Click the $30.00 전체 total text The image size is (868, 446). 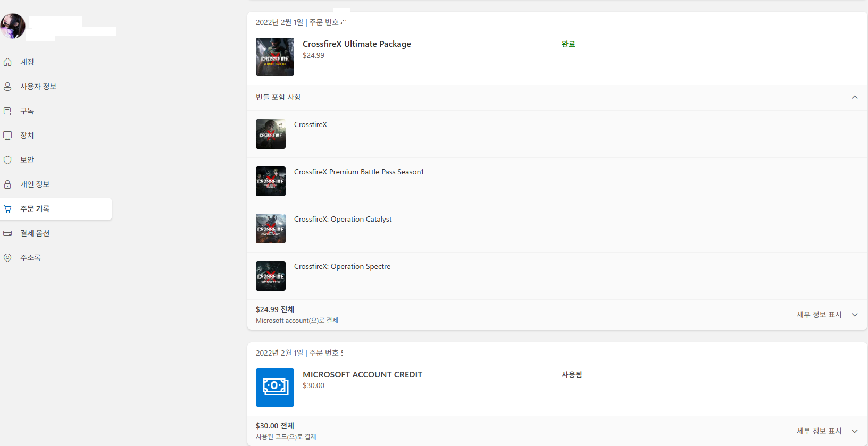275,426
